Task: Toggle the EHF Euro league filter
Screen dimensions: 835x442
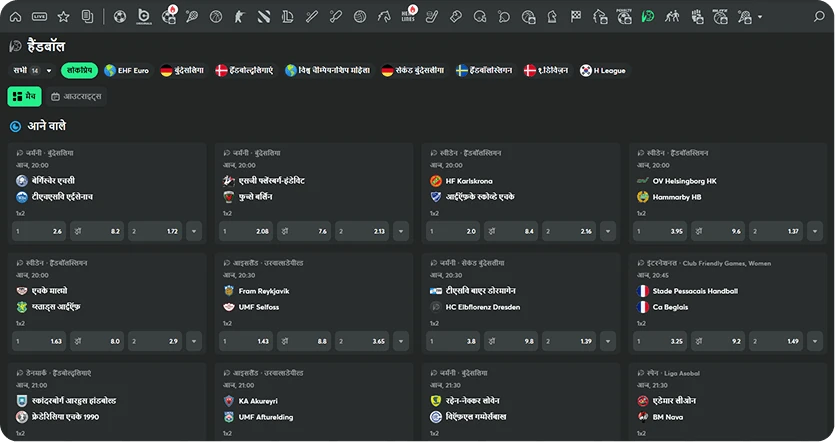Action: tap(126, 71)
